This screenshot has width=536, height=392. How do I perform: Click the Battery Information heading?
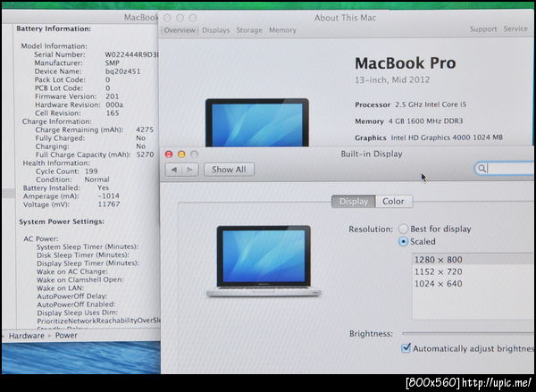click(54, 29)
